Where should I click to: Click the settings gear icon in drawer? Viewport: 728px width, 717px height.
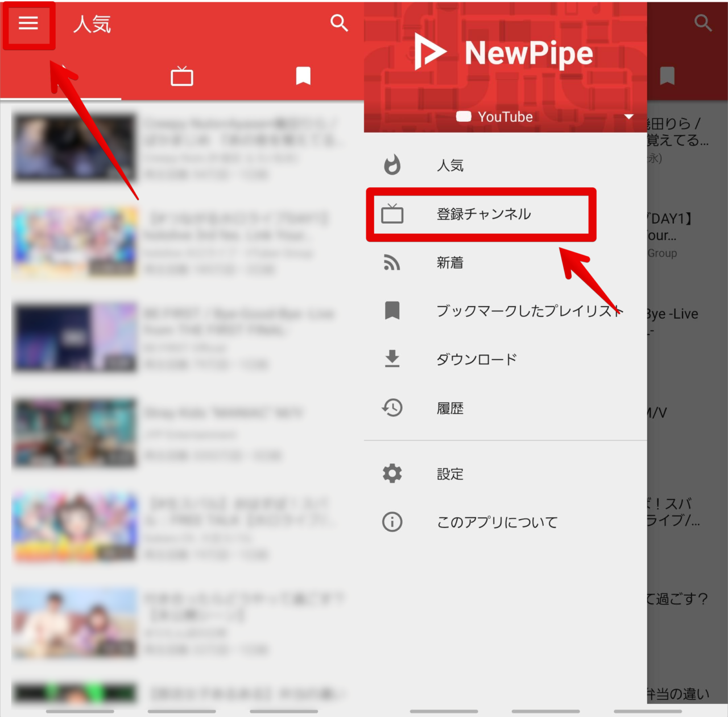392,473
